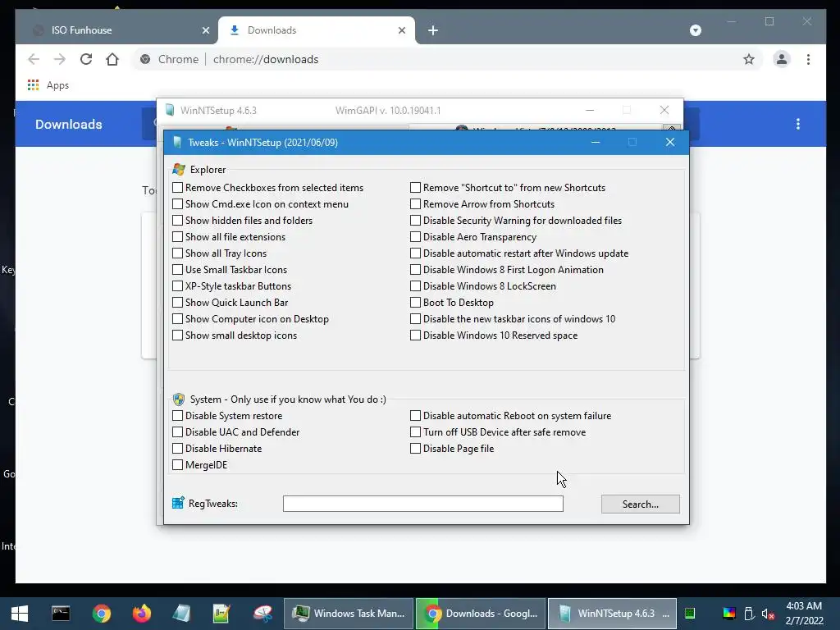Check Disable new taskbar icons of windows 10
This screenshot has width=840, height=630.
coord(513,319)
